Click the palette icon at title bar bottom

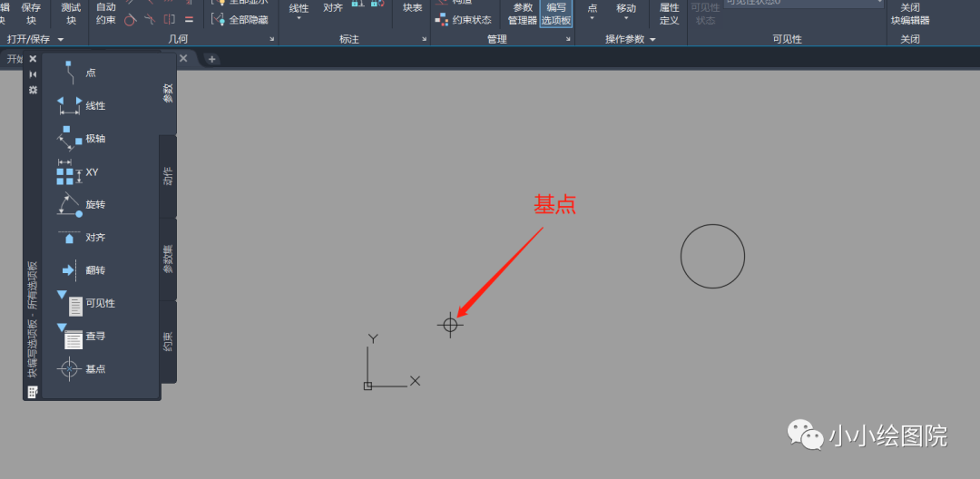click(x=33, y=392)
